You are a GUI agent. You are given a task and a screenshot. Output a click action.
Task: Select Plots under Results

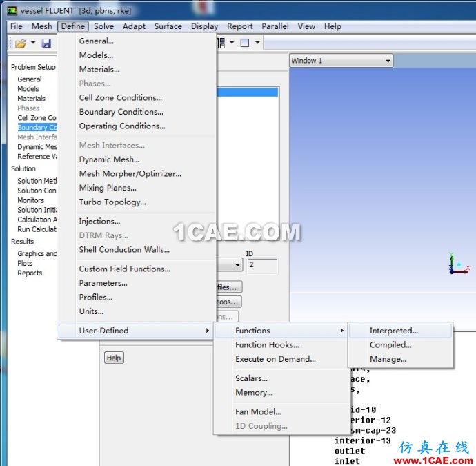coord(25,264)
